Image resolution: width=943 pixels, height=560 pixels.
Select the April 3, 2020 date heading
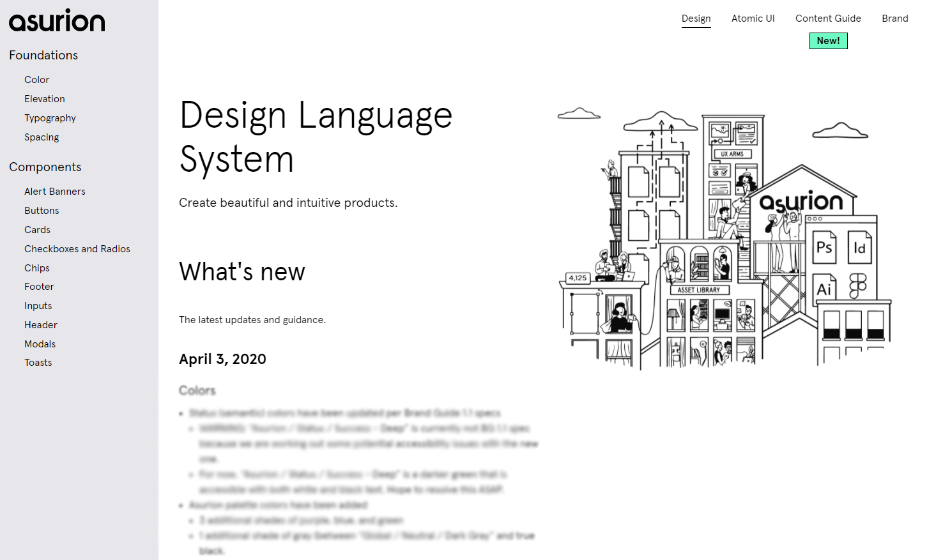point(222,359)
